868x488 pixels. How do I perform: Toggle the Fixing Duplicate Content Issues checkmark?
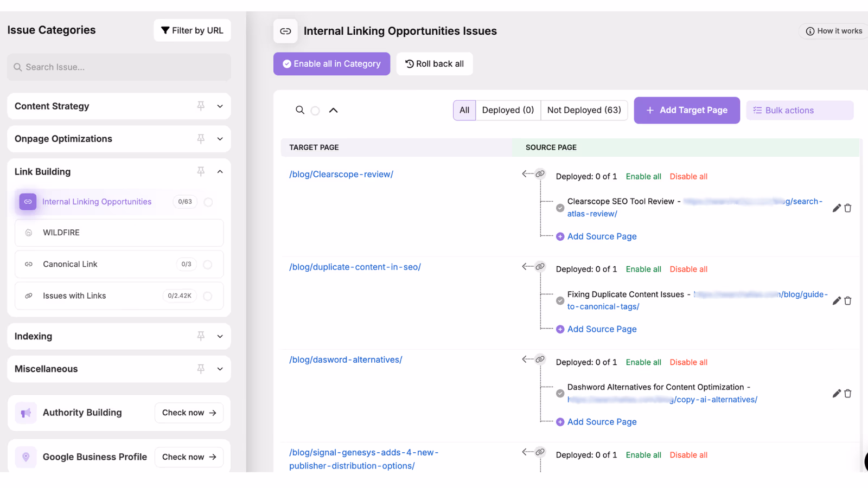[x=560, y=300]
